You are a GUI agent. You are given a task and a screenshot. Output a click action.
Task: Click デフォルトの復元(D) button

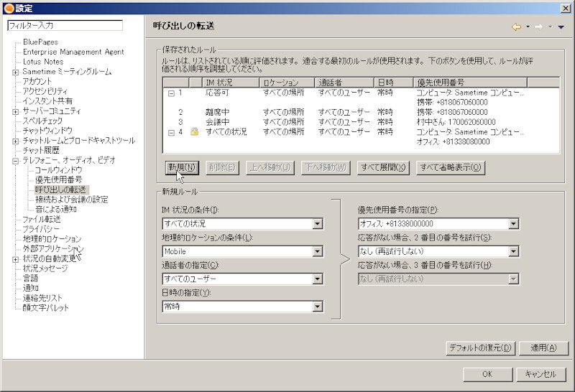(480, 348)
